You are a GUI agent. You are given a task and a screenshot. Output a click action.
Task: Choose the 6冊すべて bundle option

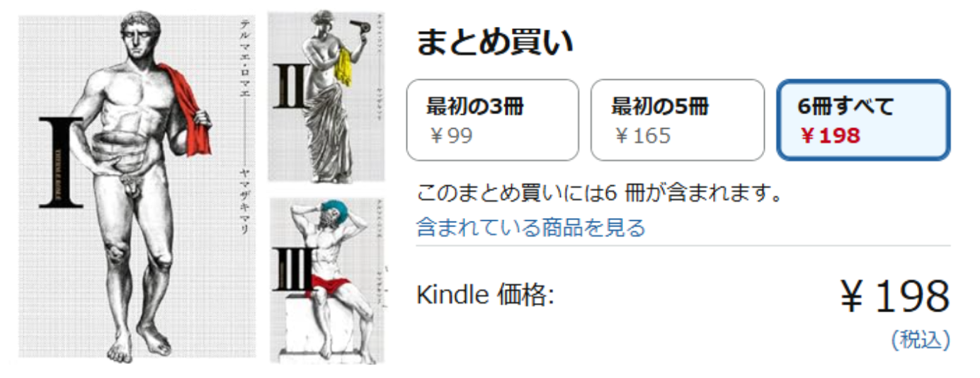coord(864,120)
